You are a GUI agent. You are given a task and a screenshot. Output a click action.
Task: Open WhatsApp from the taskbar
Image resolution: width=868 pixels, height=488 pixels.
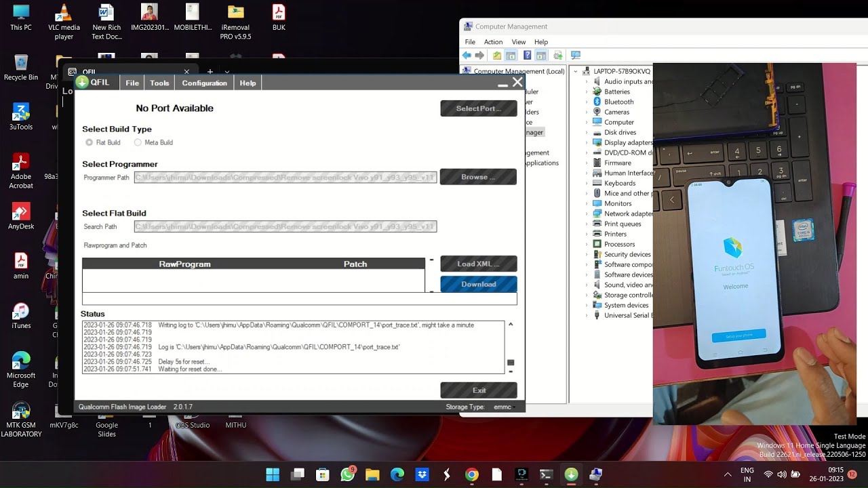(348, 474)
